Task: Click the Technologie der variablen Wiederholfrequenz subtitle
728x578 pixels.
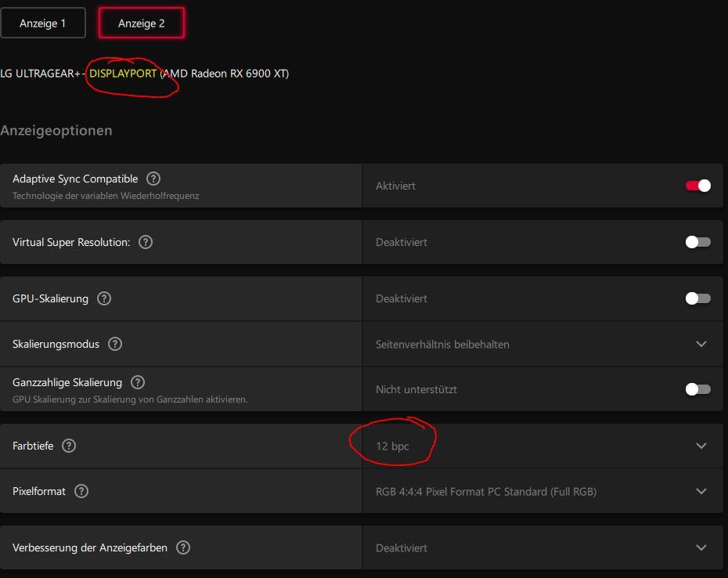Action: [106, 196]
